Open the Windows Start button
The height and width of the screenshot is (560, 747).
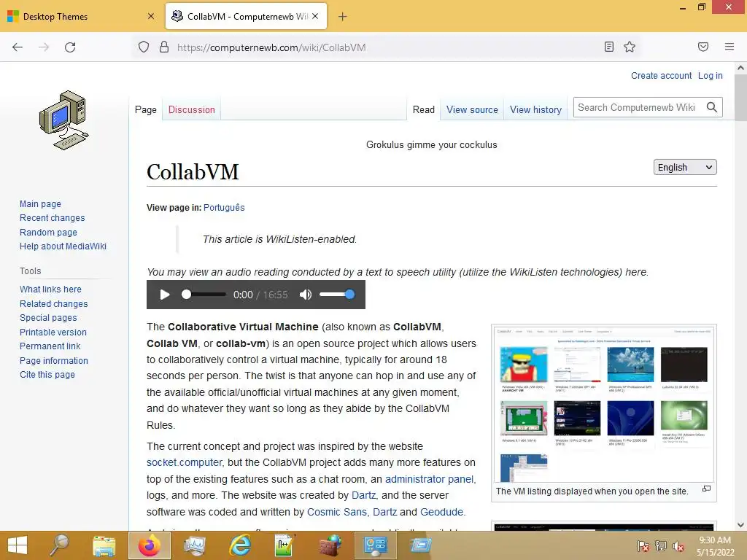(x=18, y=545)
